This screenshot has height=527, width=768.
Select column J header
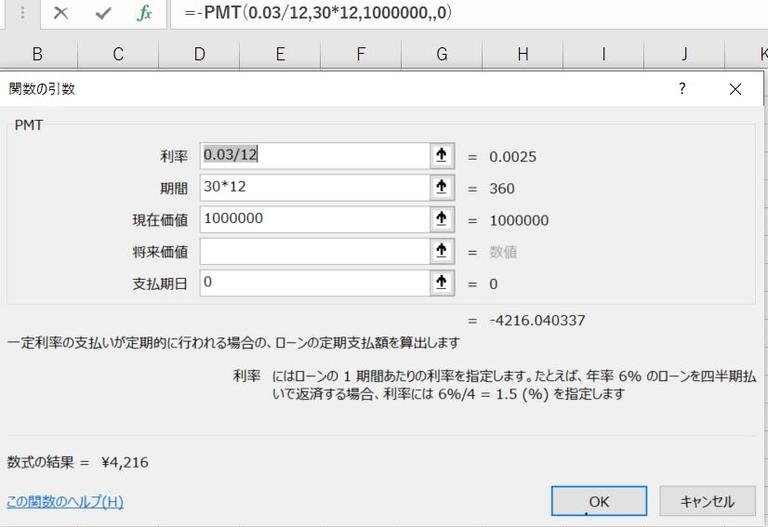[684, 54]
